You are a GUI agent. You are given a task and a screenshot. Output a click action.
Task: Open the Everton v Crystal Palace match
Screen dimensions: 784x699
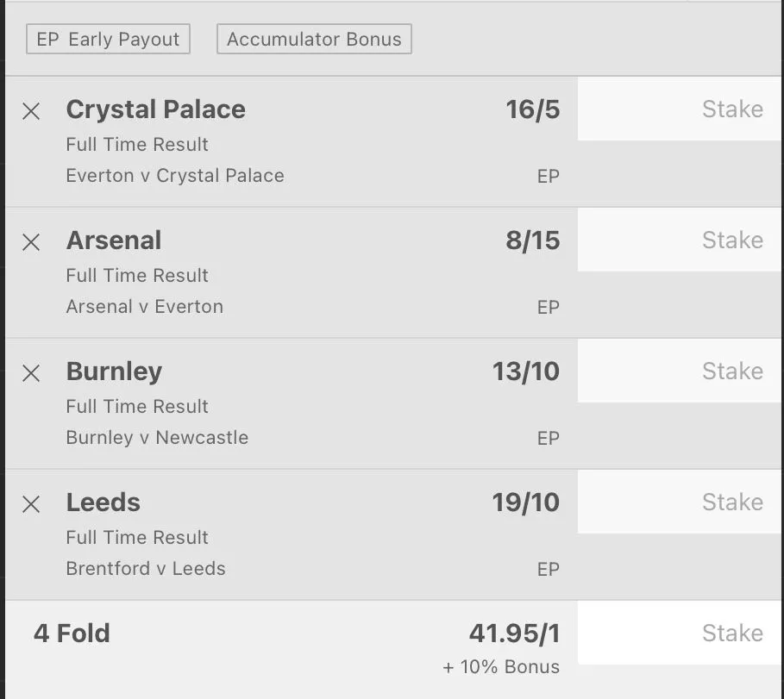point(175,176)
